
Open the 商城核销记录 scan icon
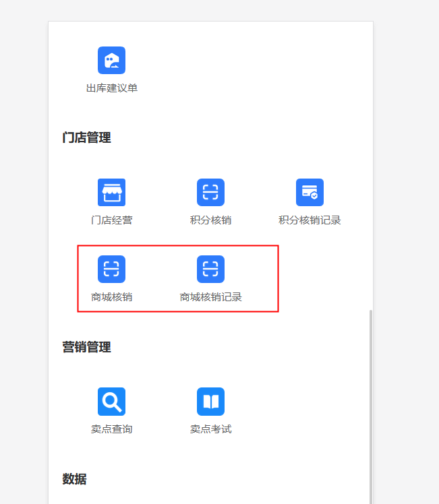210,269
